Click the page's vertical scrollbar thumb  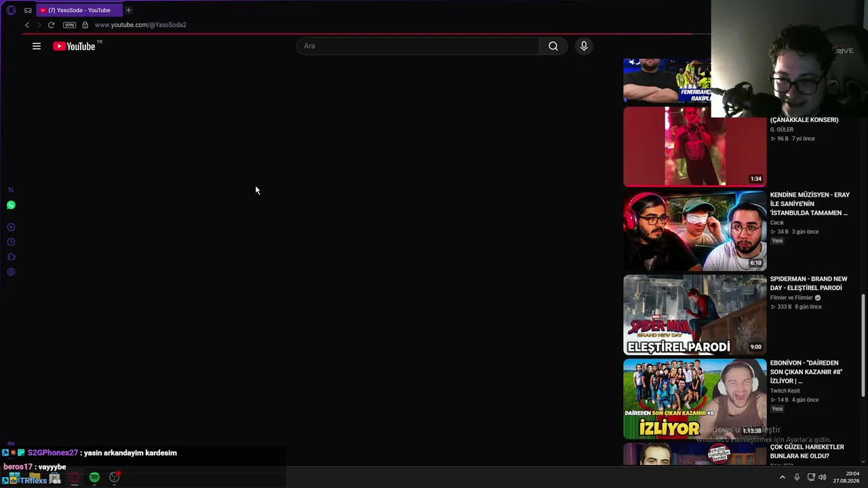(863, 345)
